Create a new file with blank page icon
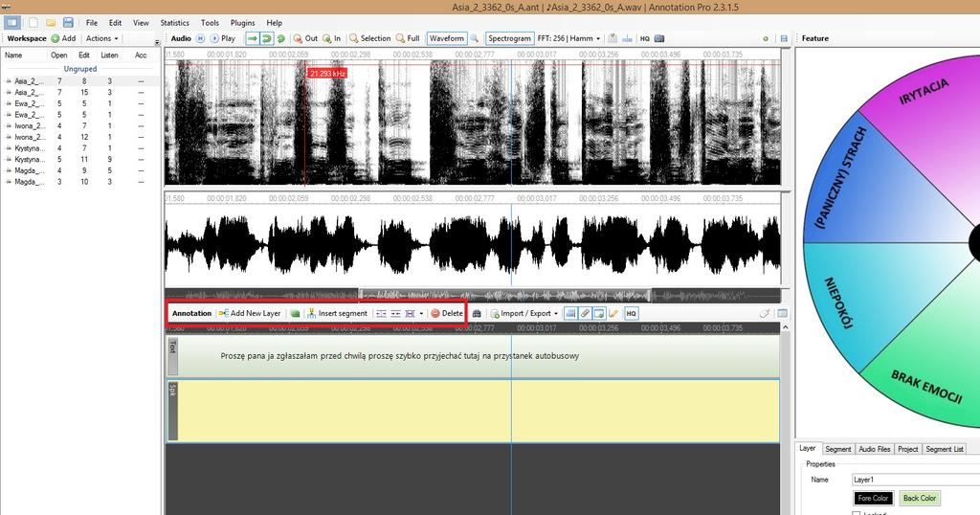This screenshot has width=980, height=515. [33, 23]
